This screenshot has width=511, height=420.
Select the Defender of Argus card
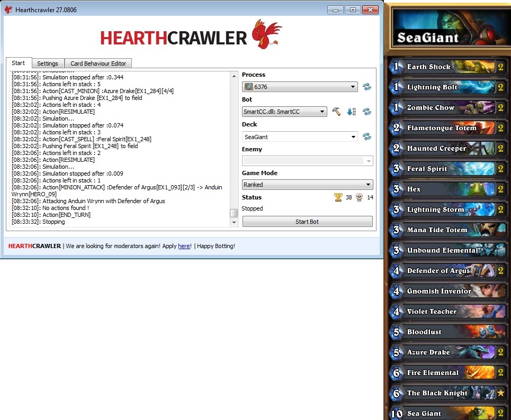coord(447,270)
